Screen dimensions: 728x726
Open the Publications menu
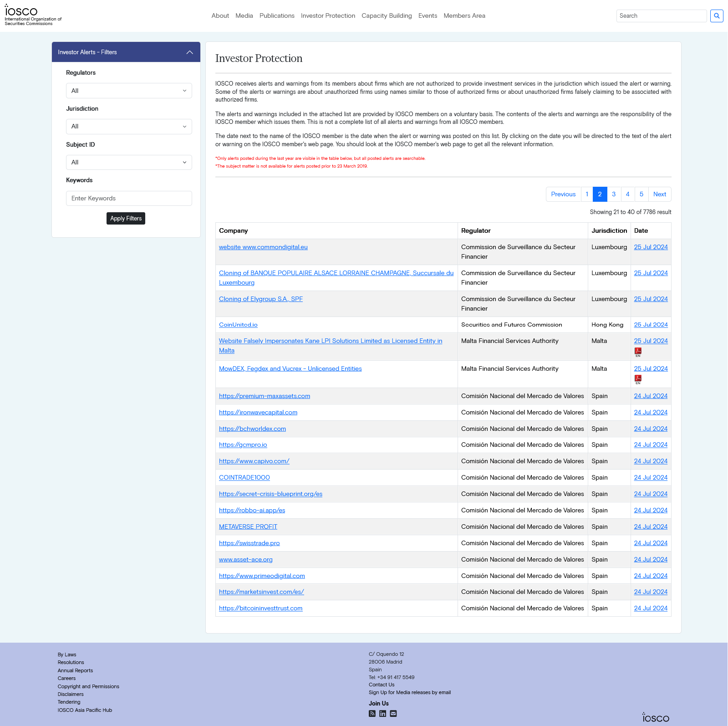277,16
